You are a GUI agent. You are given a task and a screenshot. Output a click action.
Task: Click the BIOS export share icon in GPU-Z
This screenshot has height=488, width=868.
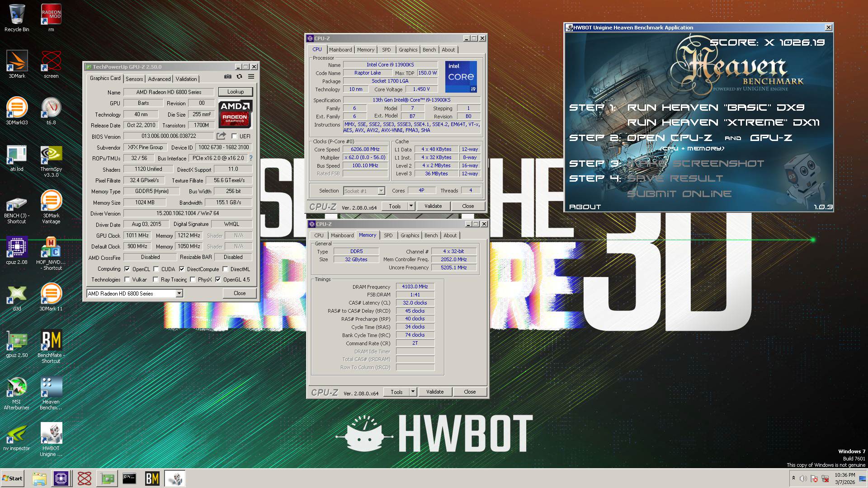click(x=221, y=136)
